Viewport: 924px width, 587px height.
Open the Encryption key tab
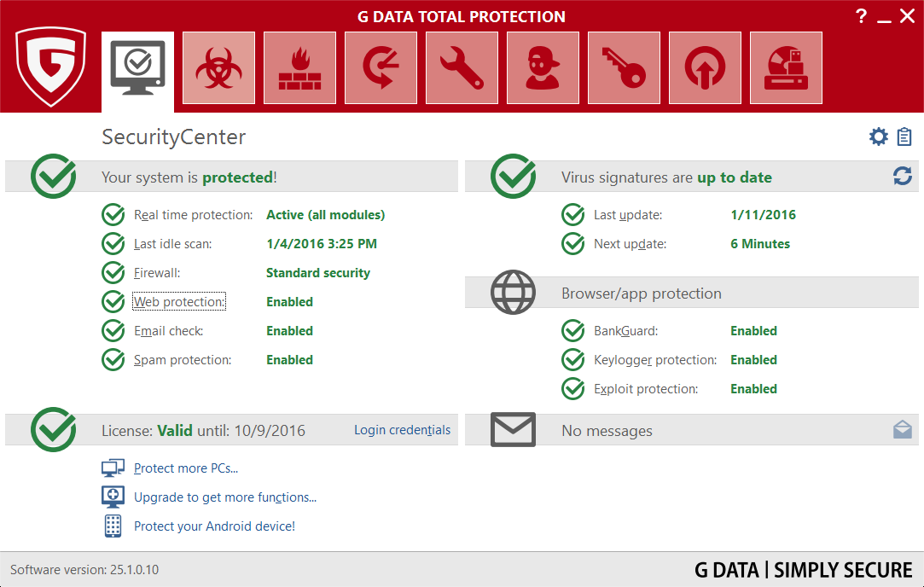tap(624, 67)
